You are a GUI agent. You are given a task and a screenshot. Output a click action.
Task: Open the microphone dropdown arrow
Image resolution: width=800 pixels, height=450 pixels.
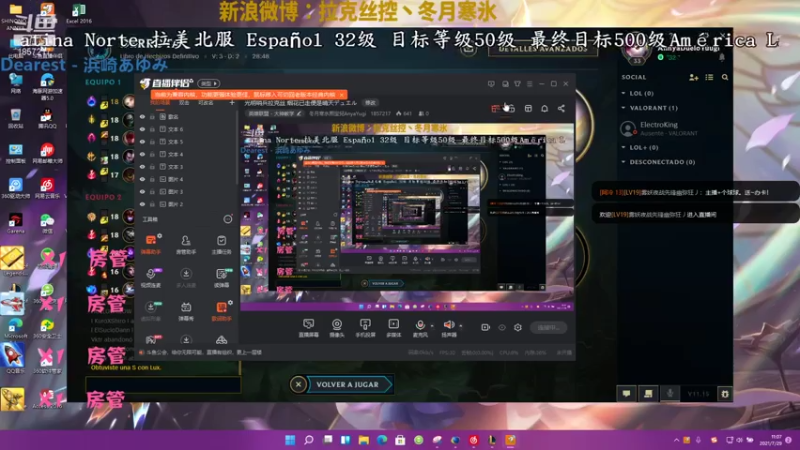(432, 326)
